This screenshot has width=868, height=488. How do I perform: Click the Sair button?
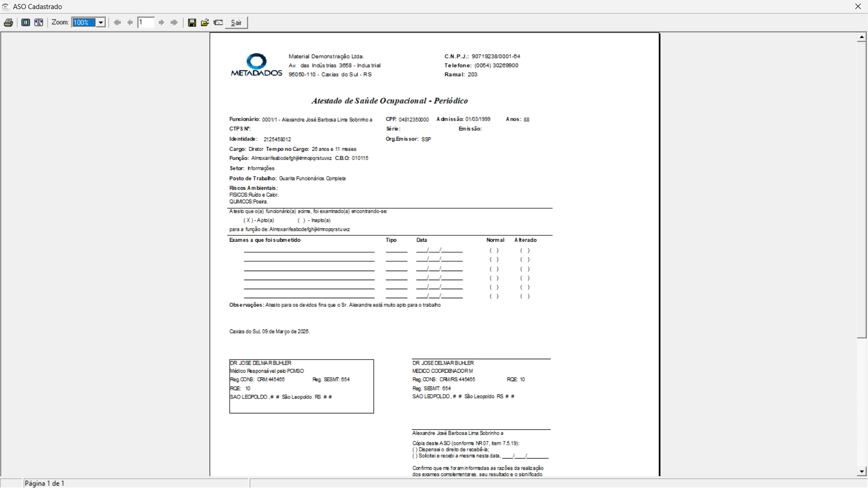(236, 23)
